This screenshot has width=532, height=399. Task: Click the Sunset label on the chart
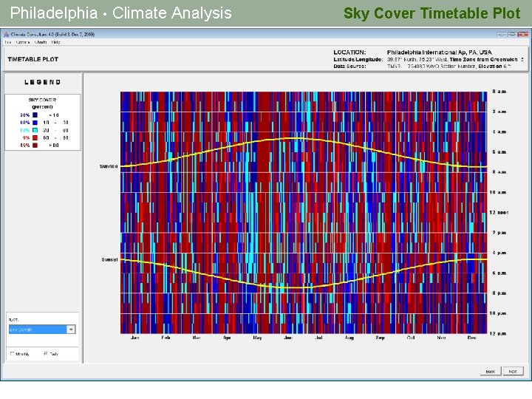(x=109, y=259)
